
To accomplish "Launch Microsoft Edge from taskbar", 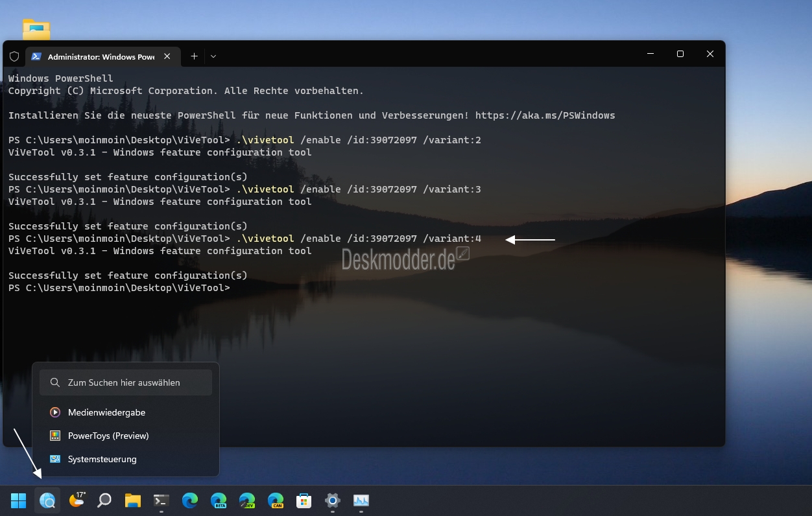I will click(190, 500).
